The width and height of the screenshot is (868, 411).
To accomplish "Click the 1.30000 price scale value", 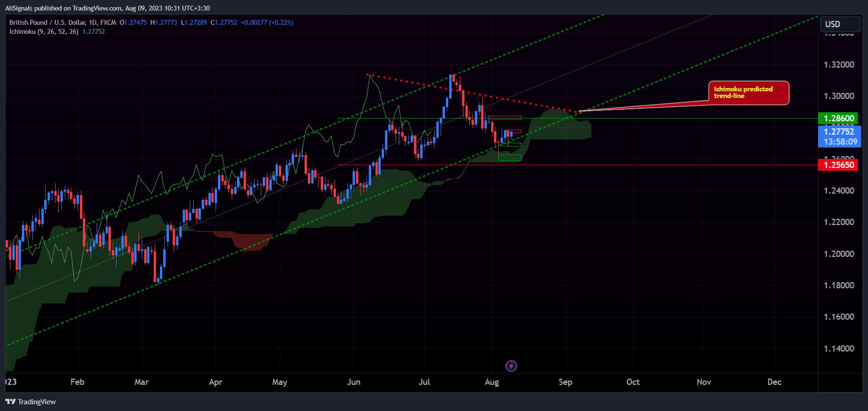I will [x=839, y=96].
